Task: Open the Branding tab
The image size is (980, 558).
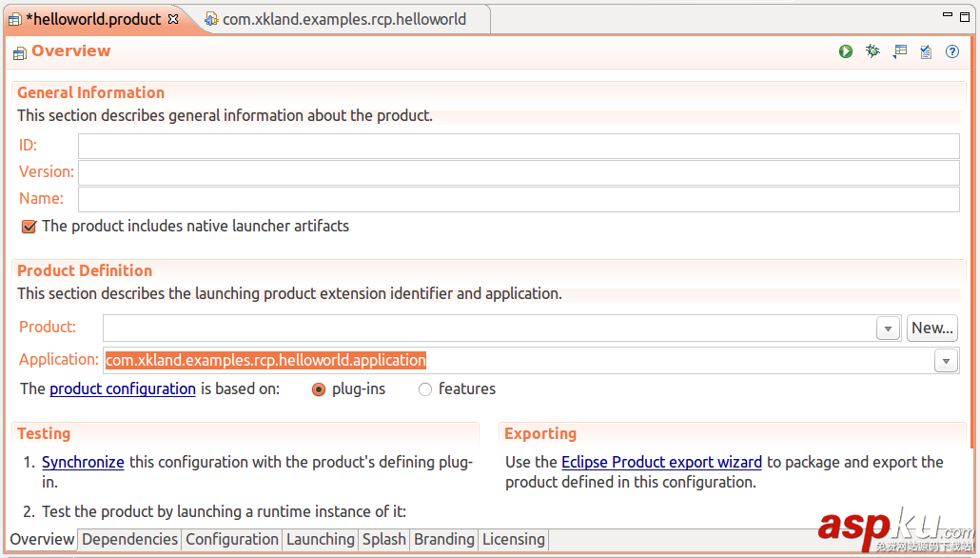Action: pos(443,539)
